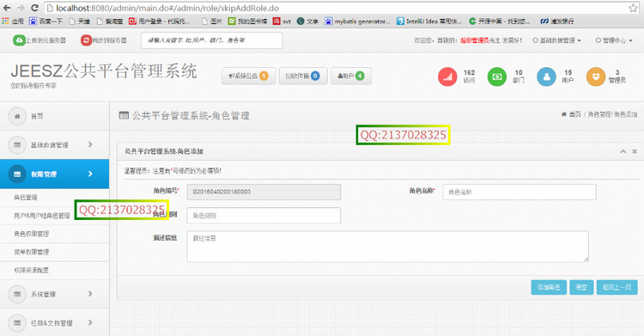Bookmark this page with the star icon
Viewport: 644px width, 336px height.
633,8
